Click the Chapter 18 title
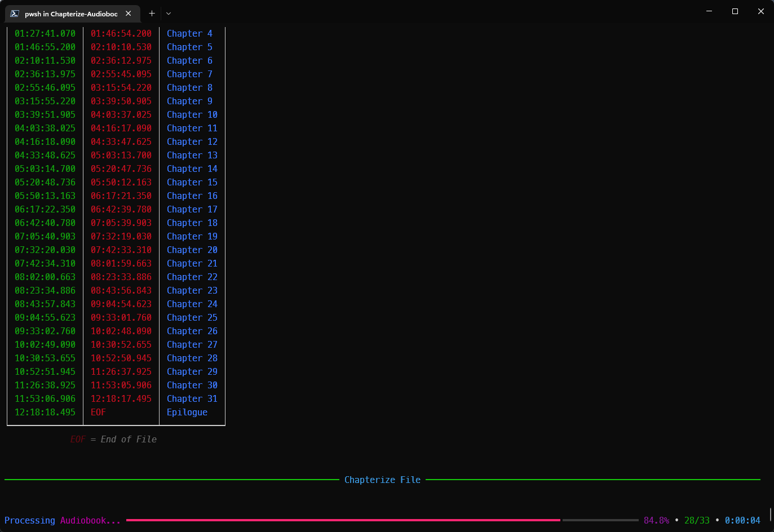 (192, 223)
